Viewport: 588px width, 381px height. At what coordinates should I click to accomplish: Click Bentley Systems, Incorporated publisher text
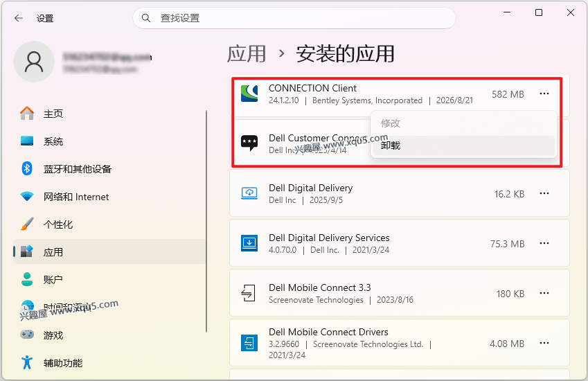point(367,100)
